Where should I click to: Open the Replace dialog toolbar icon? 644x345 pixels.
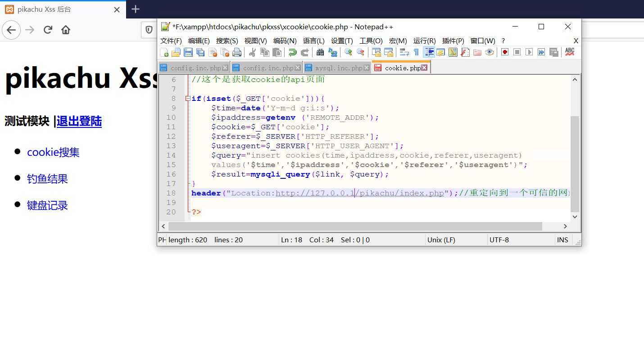332,52
